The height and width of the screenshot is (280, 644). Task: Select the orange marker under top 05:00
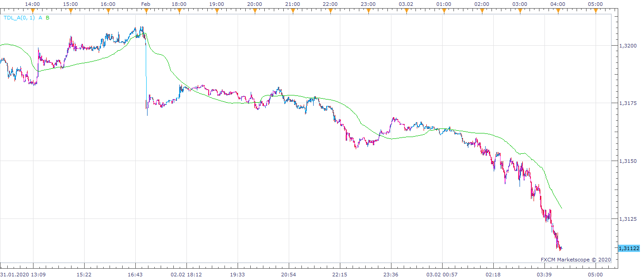coord(595,10)
